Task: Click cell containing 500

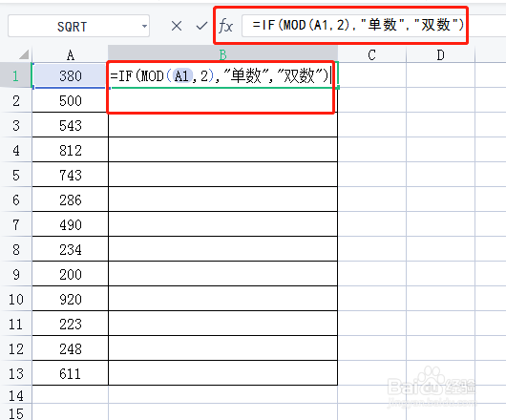Action: 70,100
